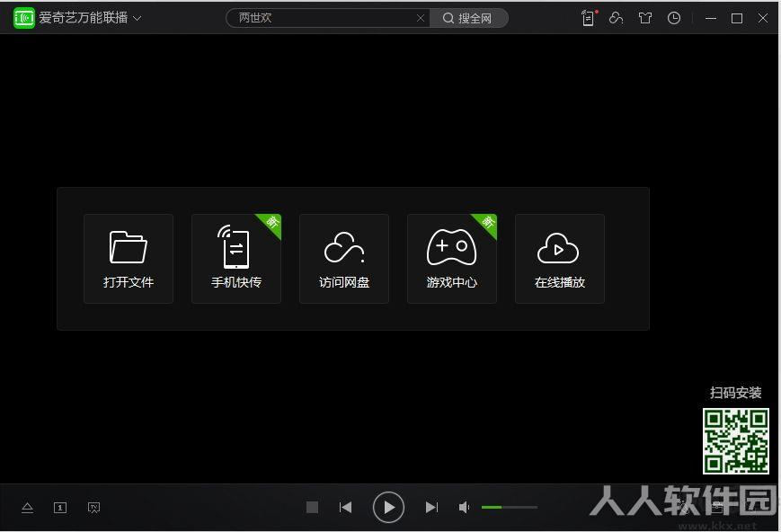Click the eject/open file icon in the bottom bar
This screenshot has height=532, width=781.
pos(27,508)
